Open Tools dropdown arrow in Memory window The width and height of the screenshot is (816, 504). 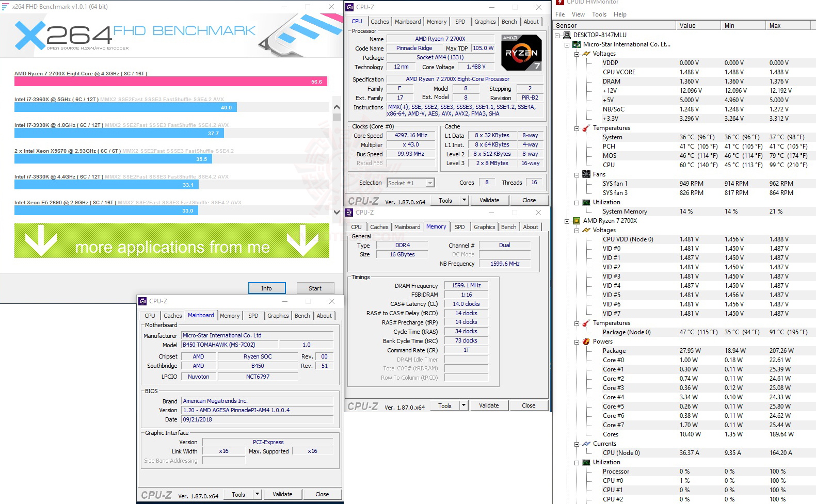click(x=463, y=405)
